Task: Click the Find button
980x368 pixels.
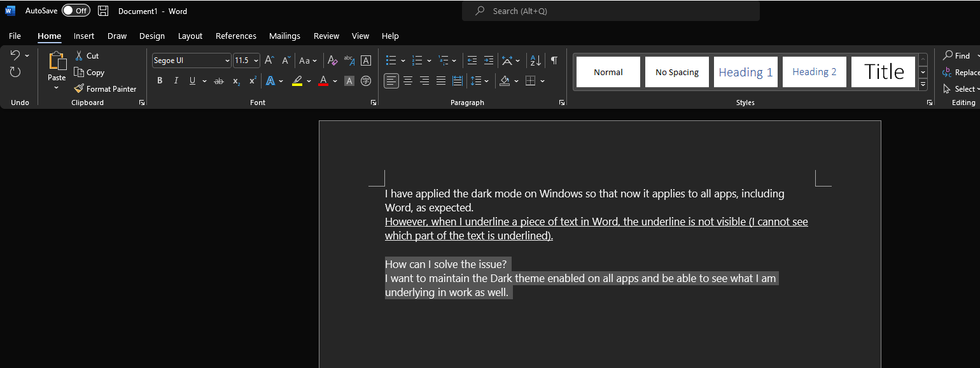Action: coord(957,55)
